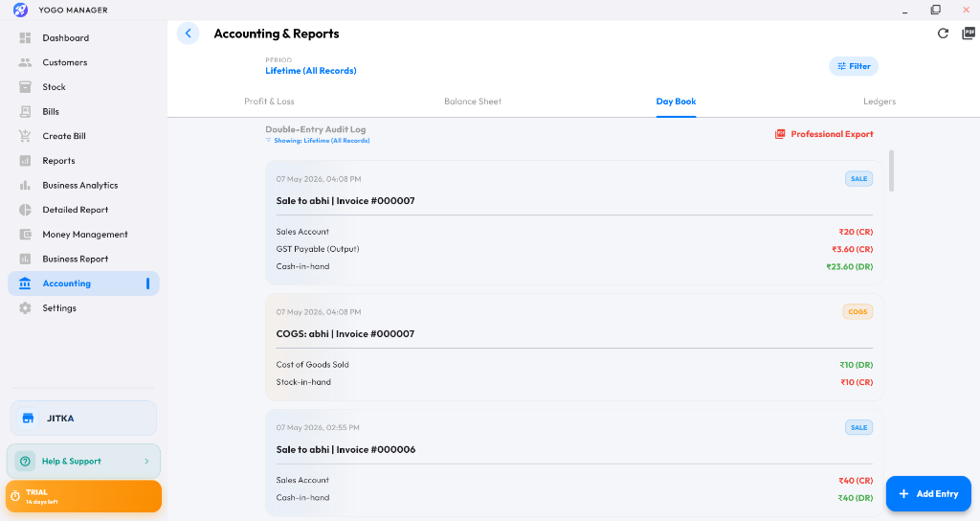
Task: Open Business Analytics bar chart icon
Action: (25, 185)
